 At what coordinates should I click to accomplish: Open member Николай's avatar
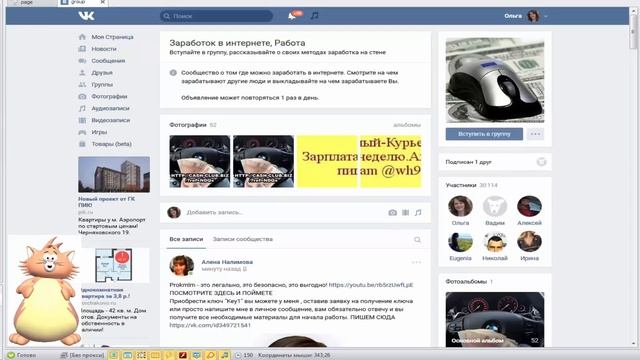[x=495, y=242]
